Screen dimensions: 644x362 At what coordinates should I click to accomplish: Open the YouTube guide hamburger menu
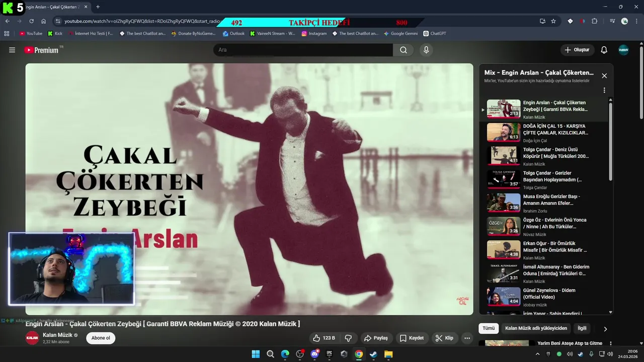(x=12, y=50)
